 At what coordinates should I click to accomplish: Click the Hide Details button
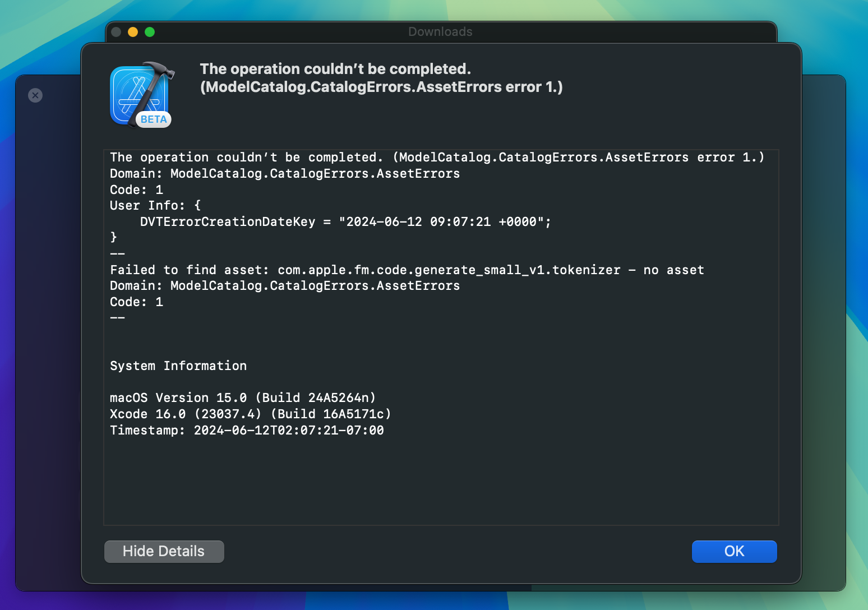[164, 551]
